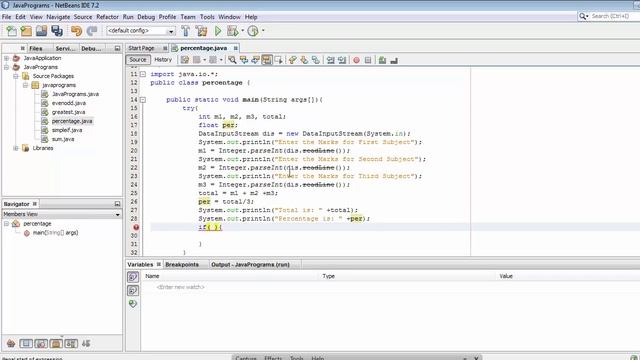Click the Enter new watch field
Image resolution: width=640 pixels, height=360 pixels.
(180, 287)
